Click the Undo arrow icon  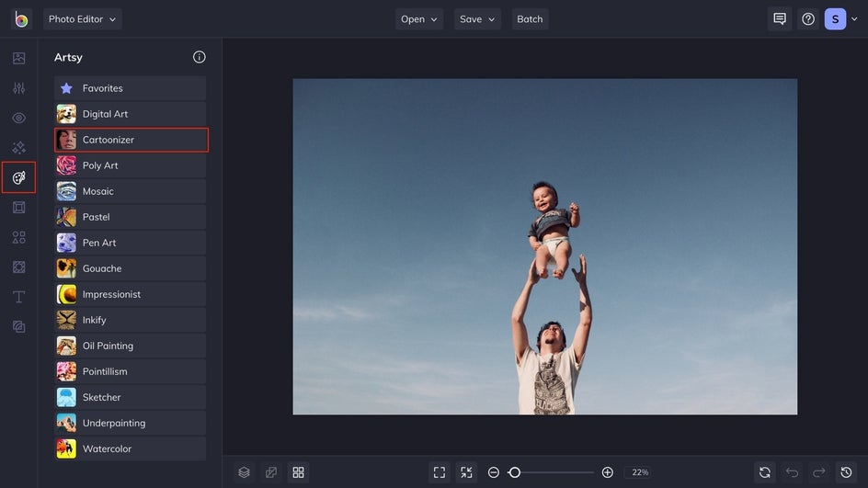(792, 472)
